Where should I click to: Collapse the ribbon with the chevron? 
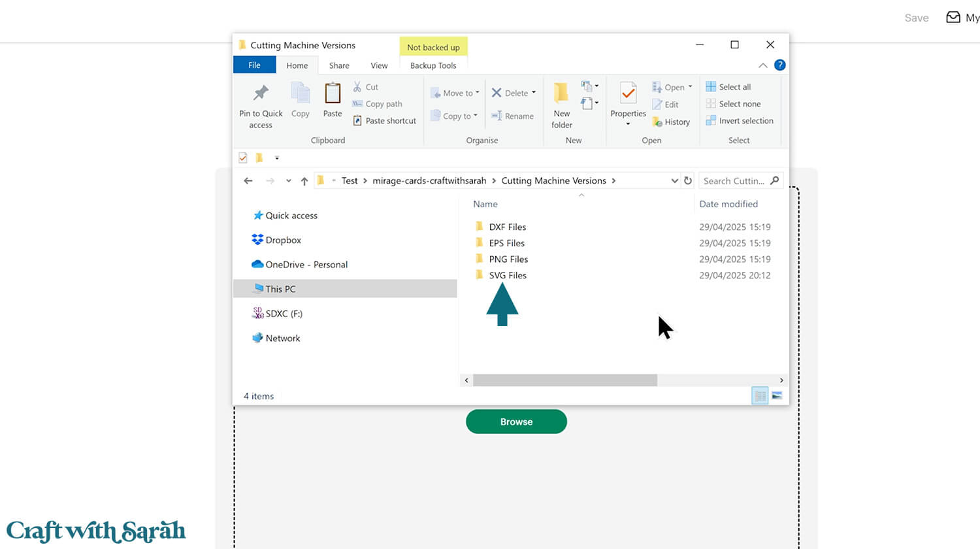point(762,65)
